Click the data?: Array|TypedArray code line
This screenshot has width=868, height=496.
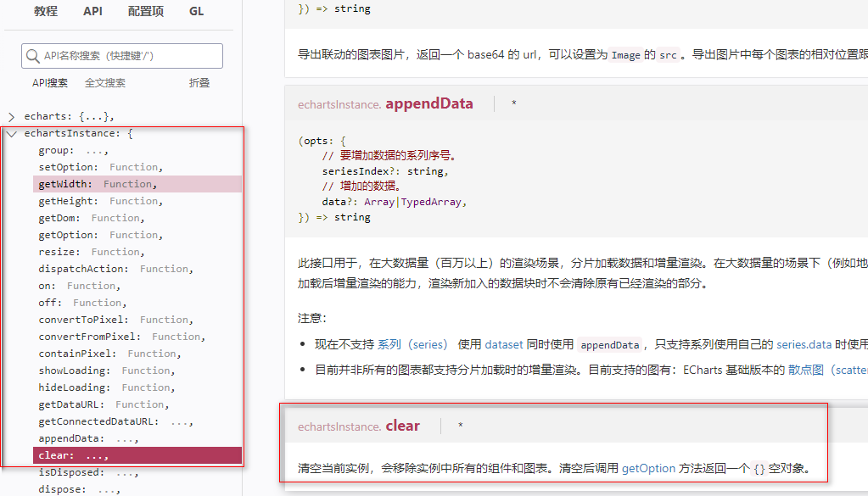point(395,202)
